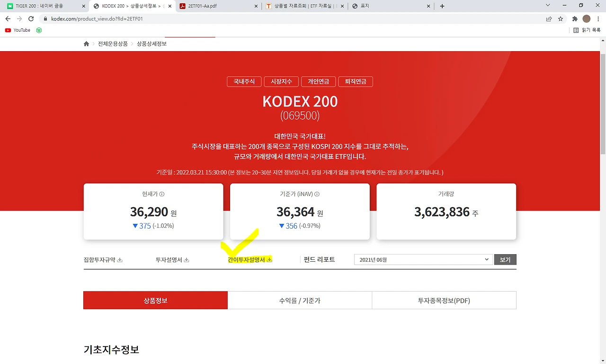606x364 pixels.
Task: Click the iNAV change -0.97% text
Action: 310,226
